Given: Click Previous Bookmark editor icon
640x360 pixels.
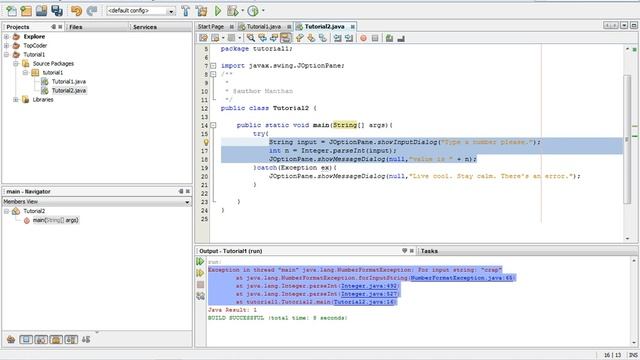Looking at the screenshot, I should [300, 38].
